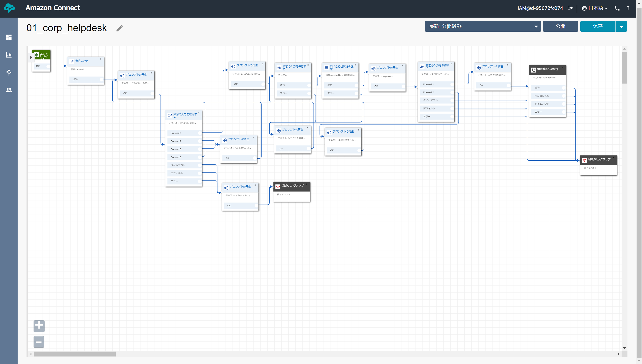Click the 音声: Mizuki text in the voice block
This screenshot has height=364, width=642.
tap(77, 69)
